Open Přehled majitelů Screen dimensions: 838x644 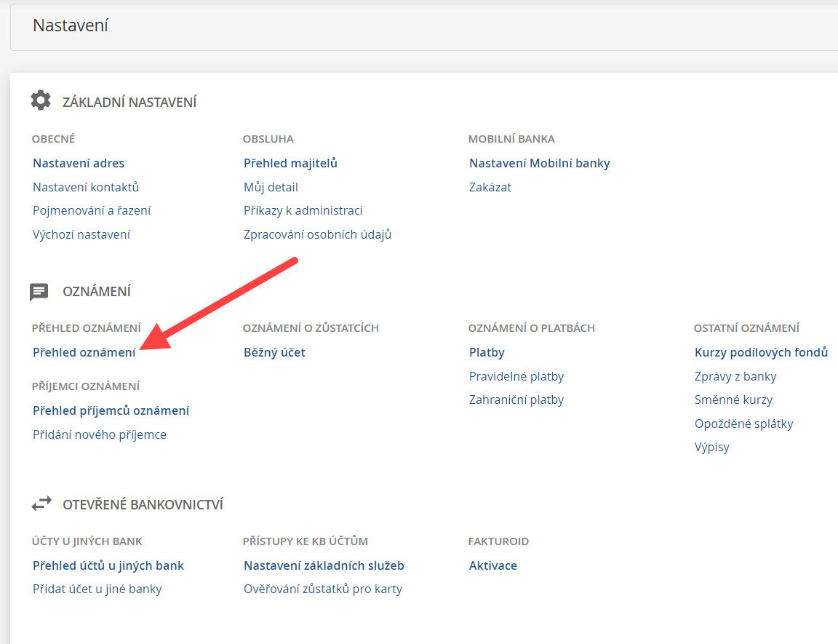pyautogui.click(x=290, y=163)
